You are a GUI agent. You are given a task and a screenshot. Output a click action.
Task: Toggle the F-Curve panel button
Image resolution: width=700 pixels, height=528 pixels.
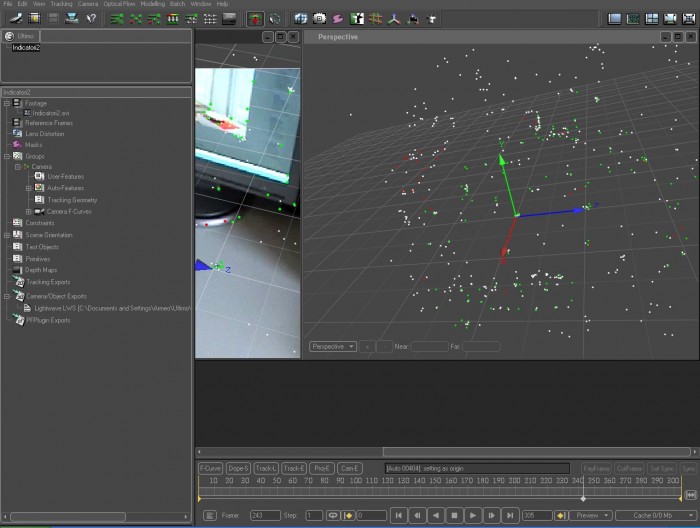coord(210,468)
